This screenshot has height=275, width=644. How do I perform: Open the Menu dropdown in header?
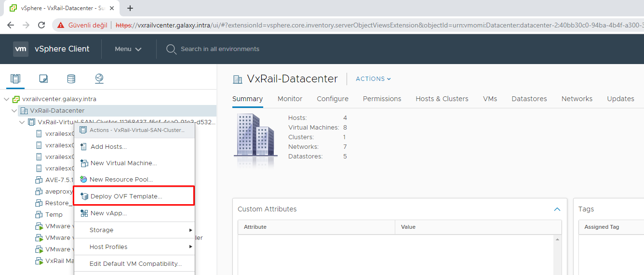click(128, 49)
